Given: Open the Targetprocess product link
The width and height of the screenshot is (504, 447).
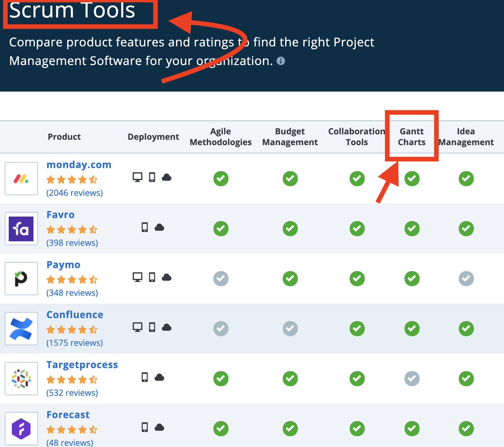Looking at the screenshot, I should [x=82, y=365].
